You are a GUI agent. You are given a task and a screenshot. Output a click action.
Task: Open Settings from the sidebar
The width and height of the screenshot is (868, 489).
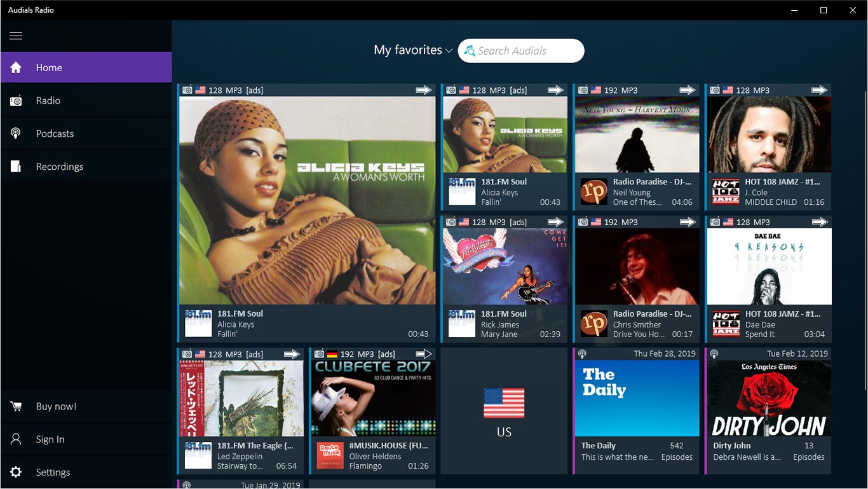86,472
